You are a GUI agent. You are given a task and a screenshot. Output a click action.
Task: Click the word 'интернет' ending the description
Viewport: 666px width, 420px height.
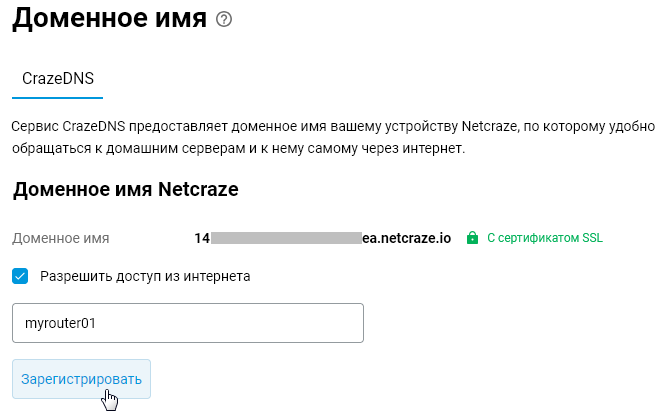pyautogui.click(x=433, y=149)
